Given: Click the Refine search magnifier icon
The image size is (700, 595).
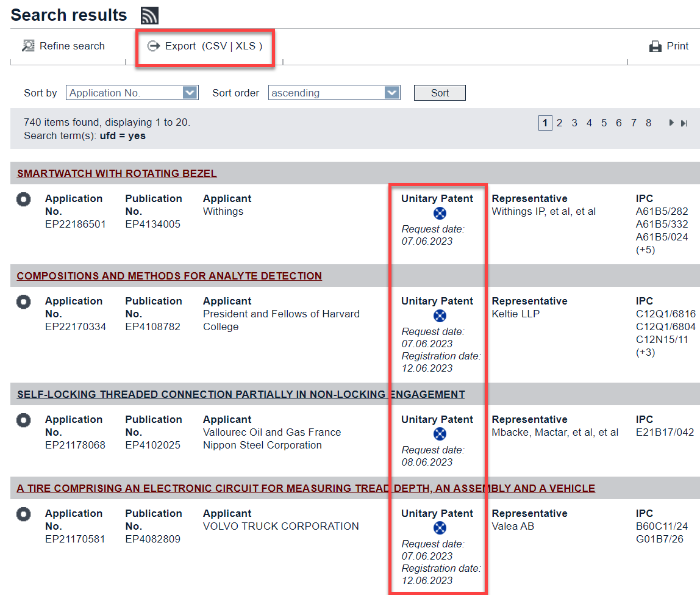Looking at the screenshot, I should 28,46.
